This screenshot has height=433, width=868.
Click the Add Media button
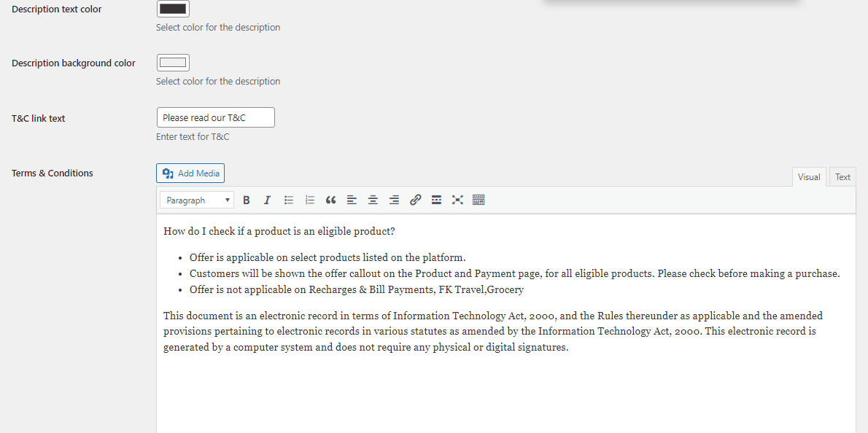[190, 173]
